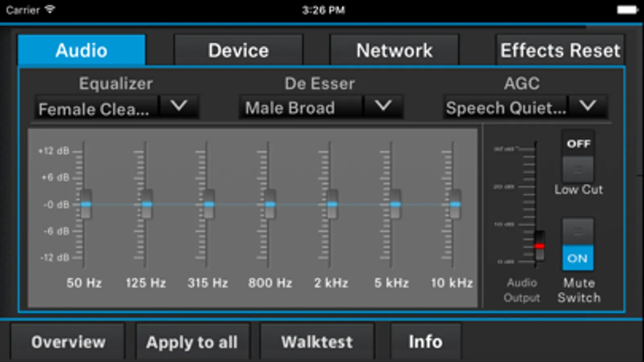The height and width of the screenshot is (362, 644).
Task: Click the Effects Reset button
Action: 560,50
